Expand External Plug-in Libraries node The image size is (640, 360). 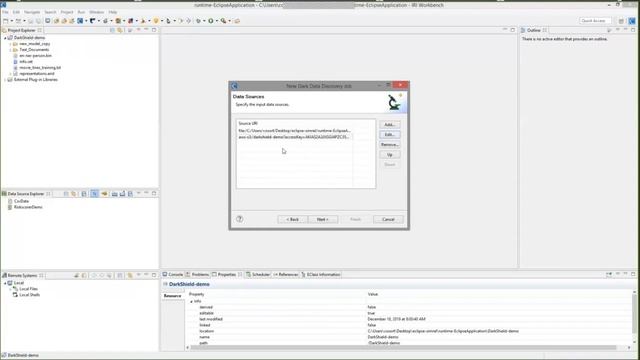5,80
